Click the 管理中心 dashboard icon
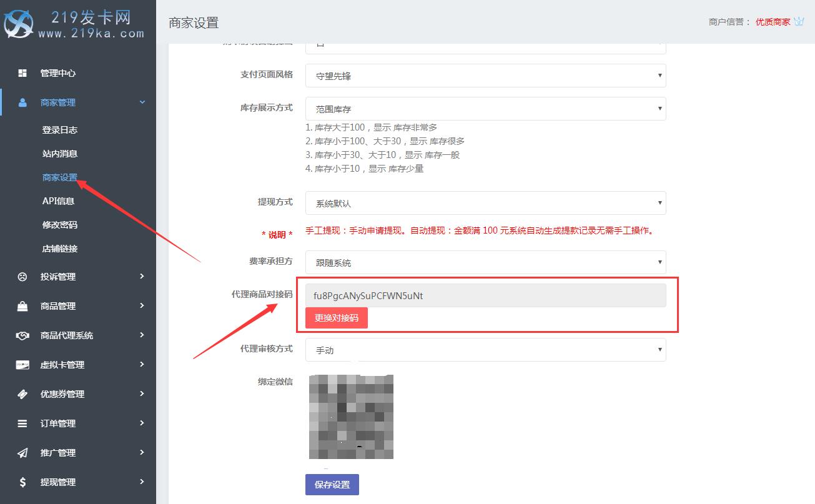815x504 pixels. coord(22,73)
